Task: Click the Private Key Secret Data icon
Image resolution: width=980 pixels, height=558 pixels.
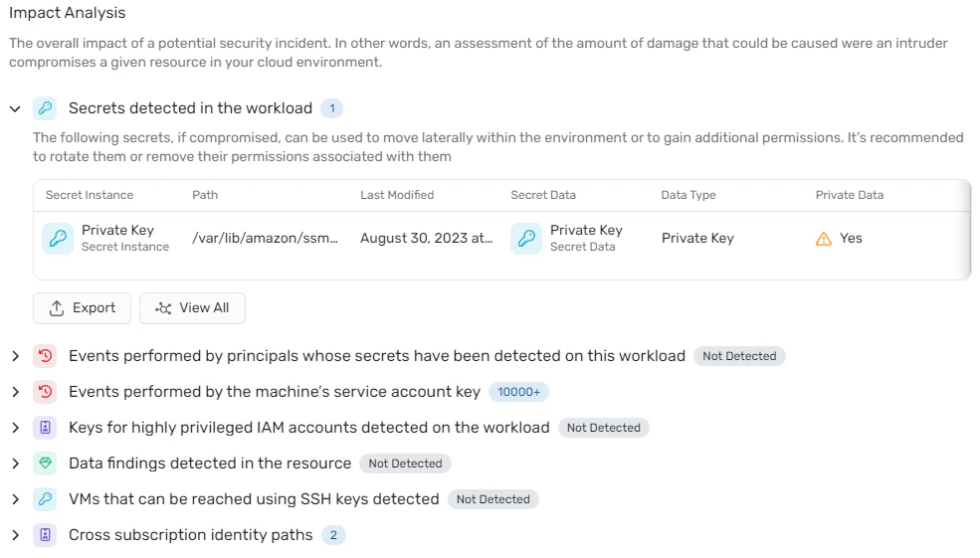Action: coord(526,238)
